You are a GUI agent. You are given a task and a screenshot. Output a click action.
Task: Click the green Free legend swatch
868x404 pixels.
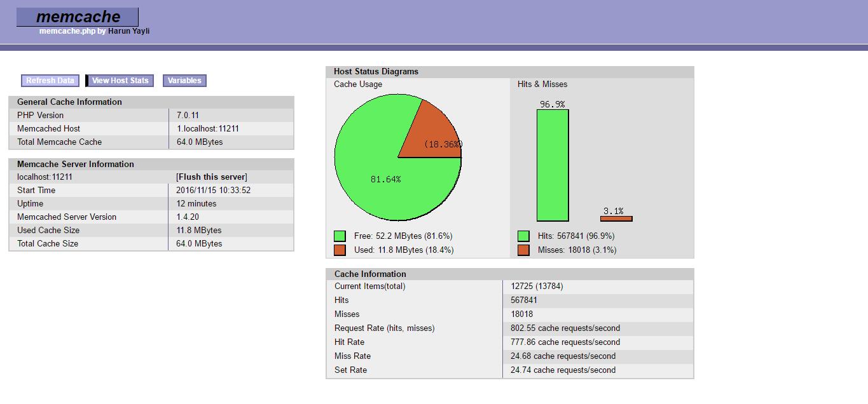tap(340, 236)
